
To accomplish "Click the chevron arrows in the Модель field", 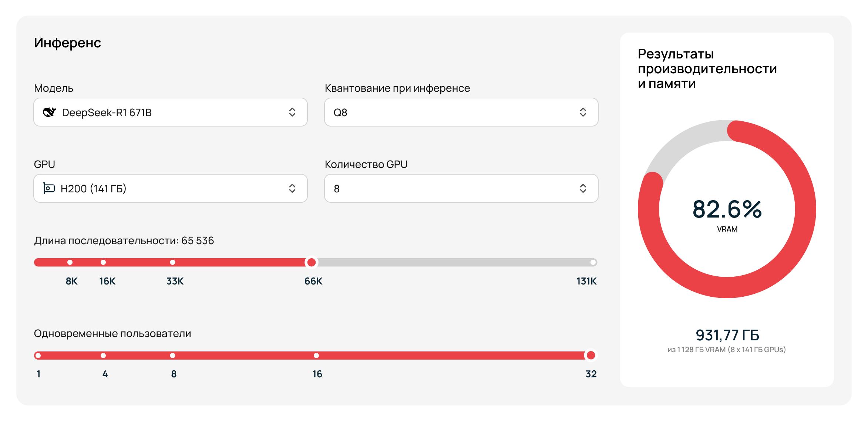I will [292, 112].
